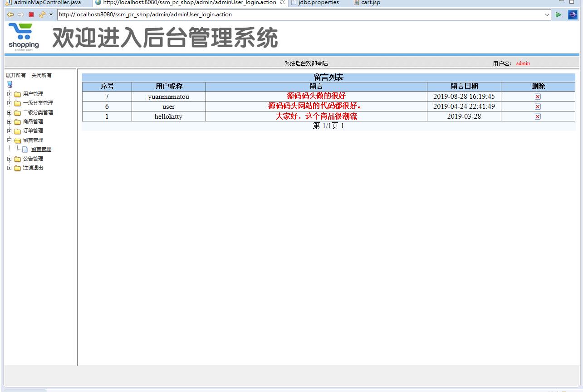Delete user's message using the delete icon
Image resolution: width=583 pixels, height=392 pixels.
[537, 106]
